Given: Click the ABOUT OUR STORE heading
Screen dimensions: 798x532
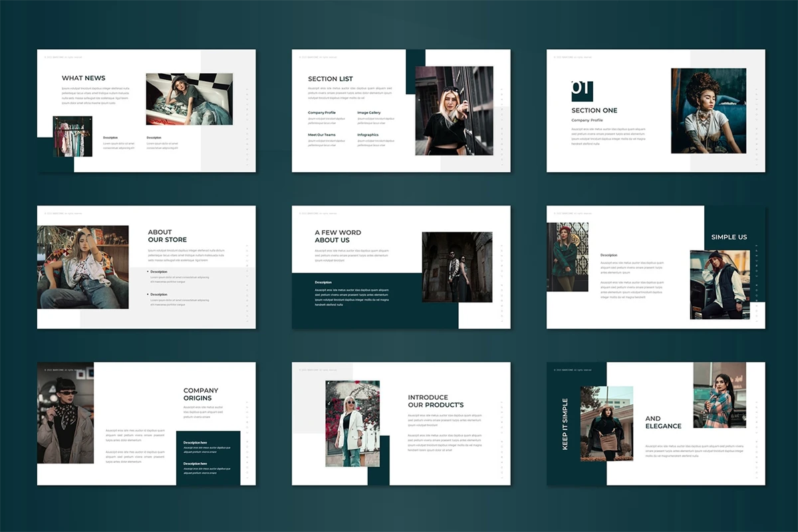Looking at the screenshot, I should [167, 235].
